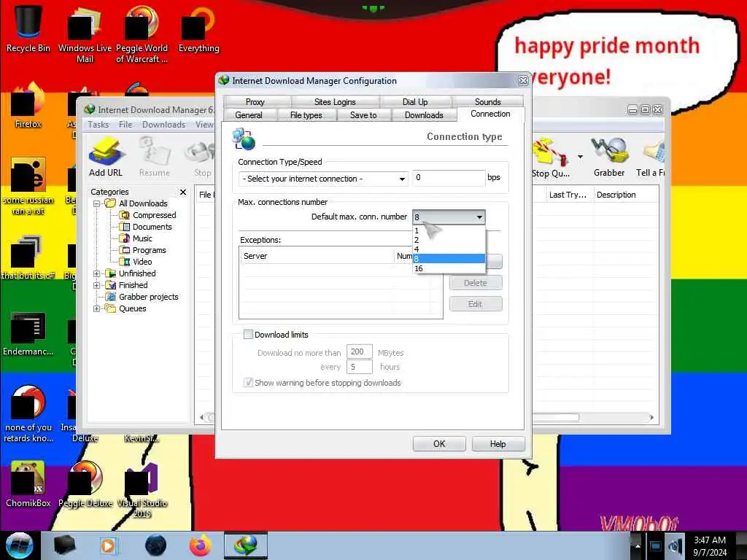Click the volume tray icon
Viewport: 747px width, 560px height.
[x=675, y=546]
